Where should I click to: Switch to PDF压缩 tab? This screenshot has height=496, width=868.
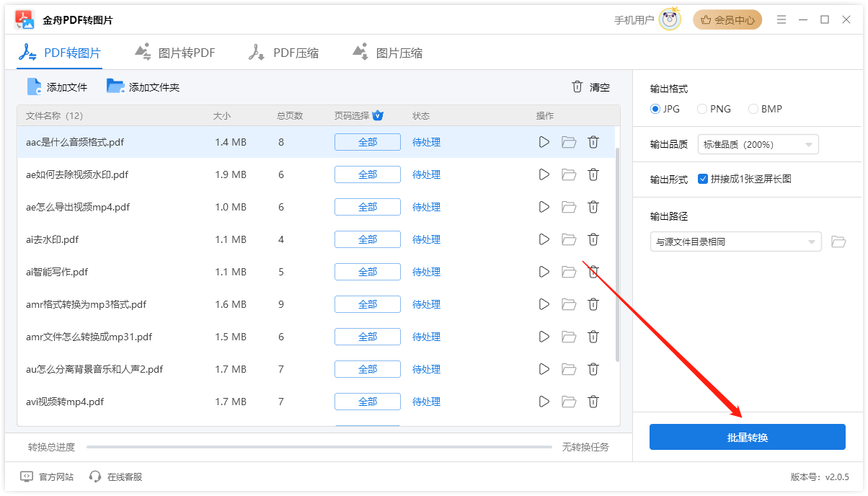click(x=283, y=53)
